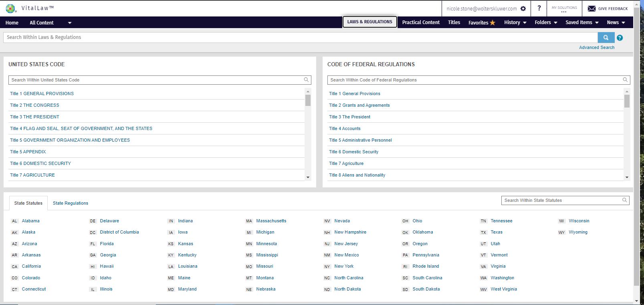Viewport: 644px width, 305px height.
Task: Open search help blue question icon
Action: (x=620, y=38)
